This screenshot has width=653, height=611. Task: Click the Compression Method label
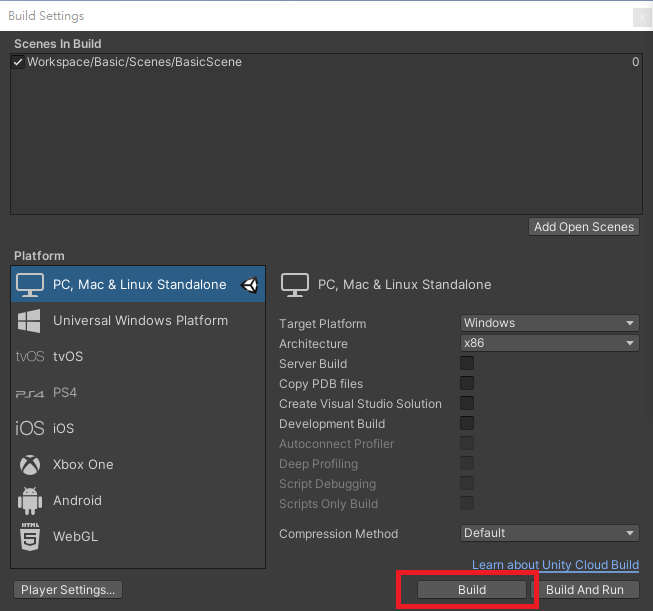339,534
